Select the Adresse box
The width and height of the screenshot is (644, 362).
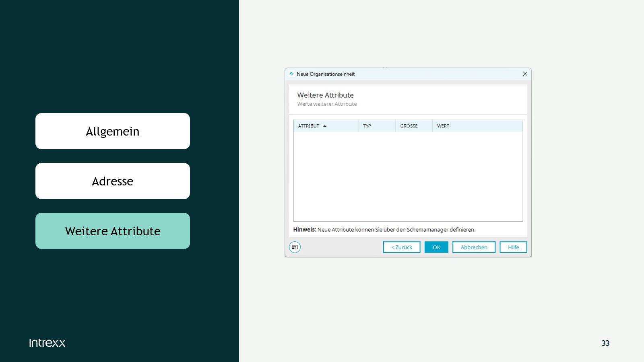pos(113,181)
